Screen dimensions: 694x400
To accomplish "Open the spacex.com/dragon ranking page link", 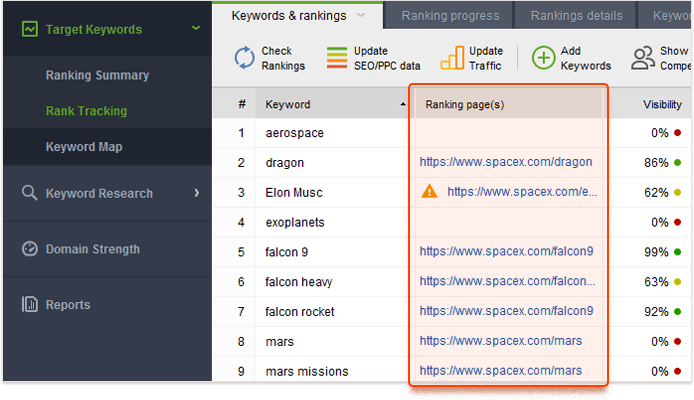I will [x=505, y=162].
